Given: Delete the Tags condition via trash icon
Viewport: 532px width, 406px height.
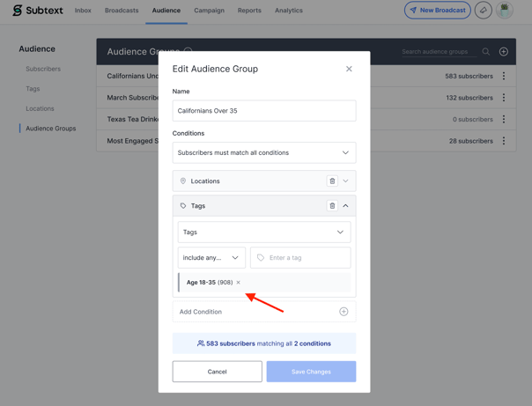Looking at the screenshot, I should 332,206.
